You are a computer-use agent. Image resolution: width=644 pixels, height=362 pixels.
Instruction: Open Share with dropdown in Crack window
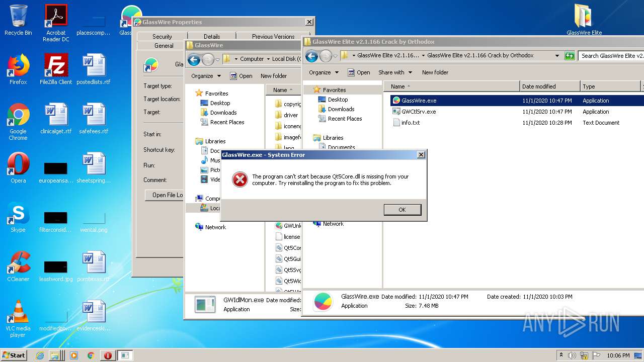pyautogui.click(x=395, y=72)
